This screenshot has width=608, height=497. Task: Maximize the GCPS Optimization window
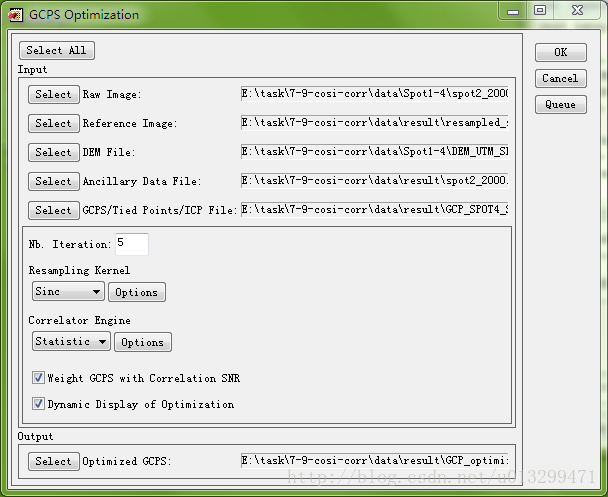[x=540, y=11]
